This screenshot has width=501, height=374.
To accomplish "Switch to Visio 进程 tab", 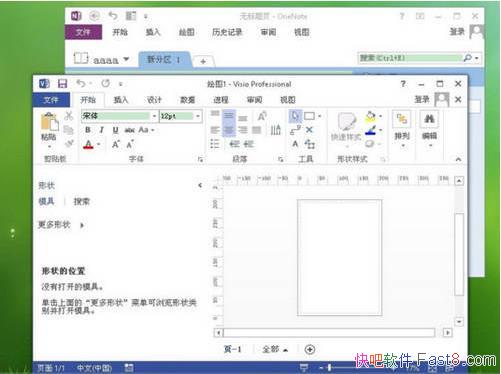I will tap(221, 100).
